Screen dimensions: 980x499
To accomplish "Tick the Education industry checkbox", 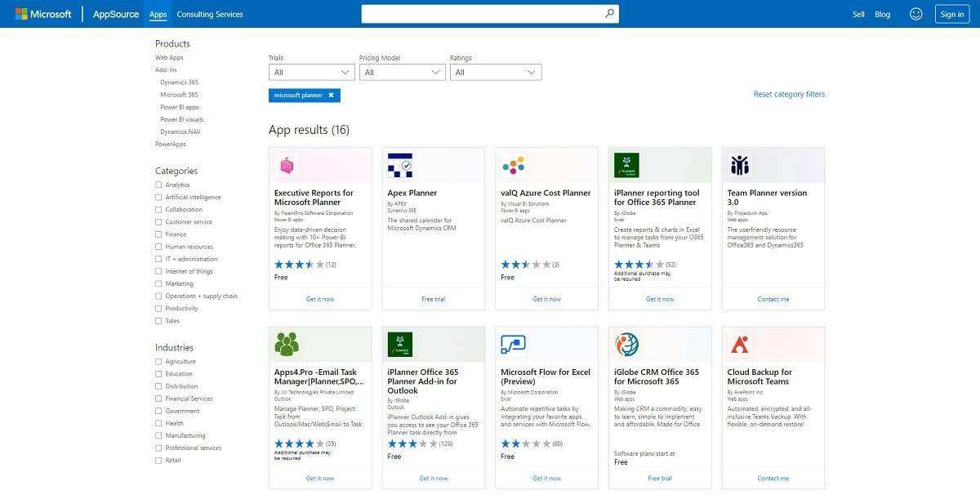I will (x=158, y=374).
